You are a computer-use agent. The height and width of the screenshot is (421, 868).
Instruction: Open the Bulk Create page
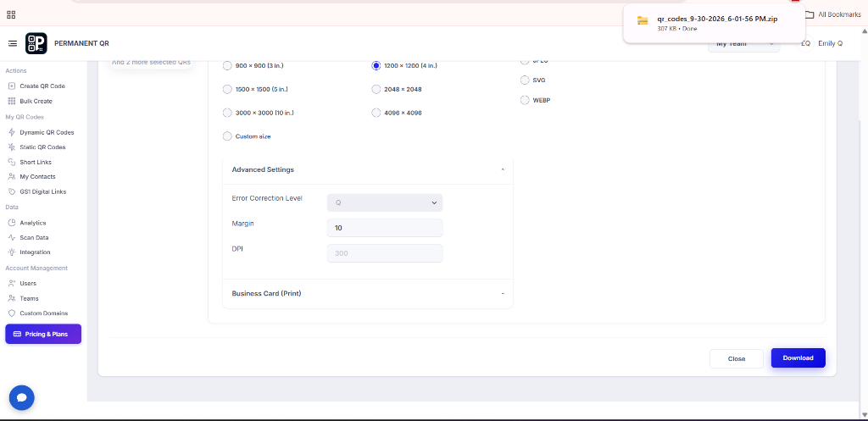[36, 102]
